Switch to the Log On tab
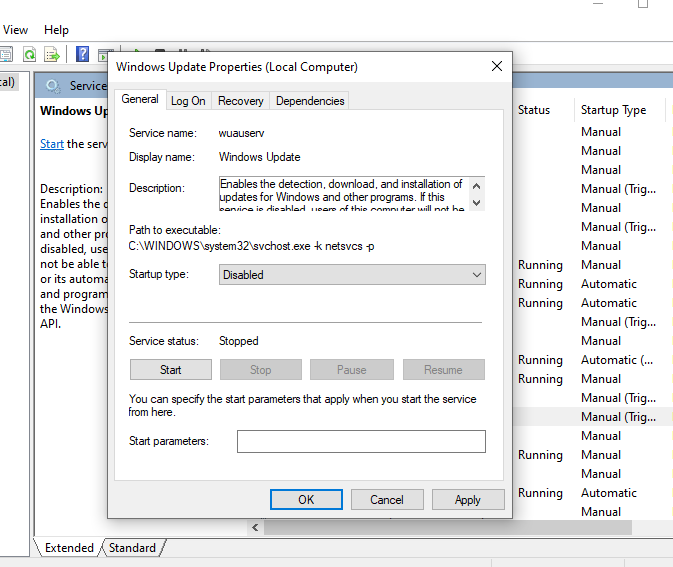 click(x=188, y=101)
